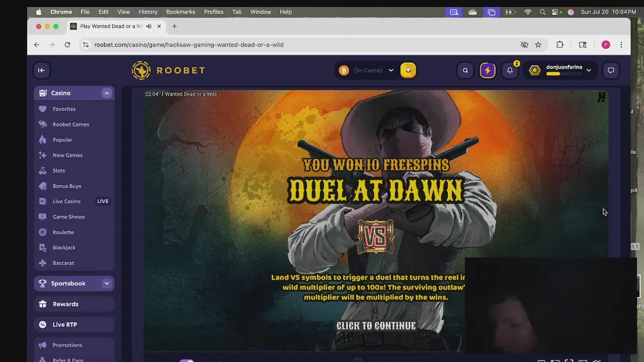
Task: Open Roobet site search
Action: pyautogui.click(x=465, y=70)
